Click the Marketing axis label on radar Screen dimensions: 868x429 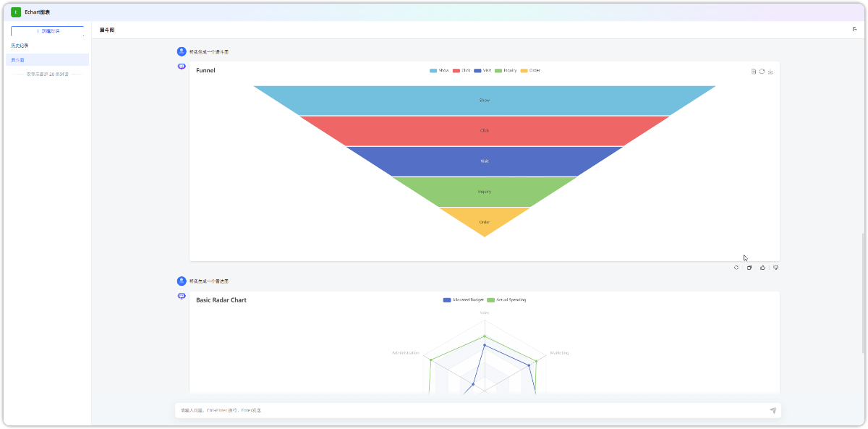tap(559, 353)
